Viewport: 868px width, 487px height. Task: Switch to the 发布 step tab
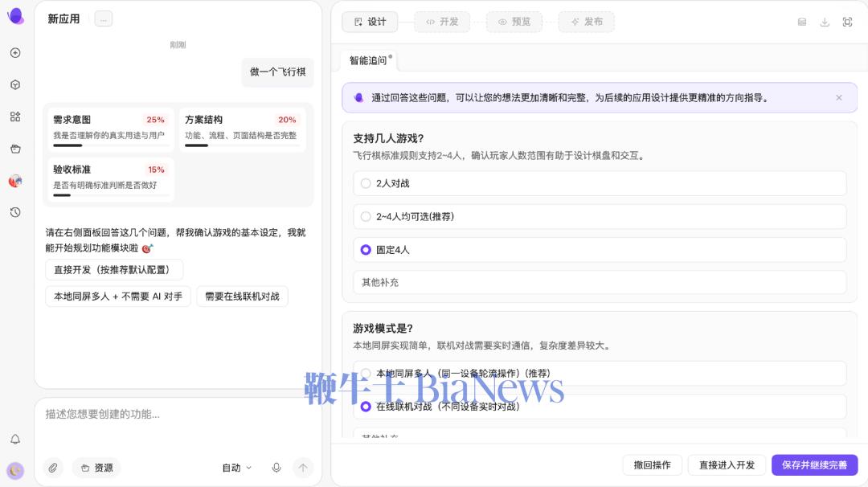586,23
